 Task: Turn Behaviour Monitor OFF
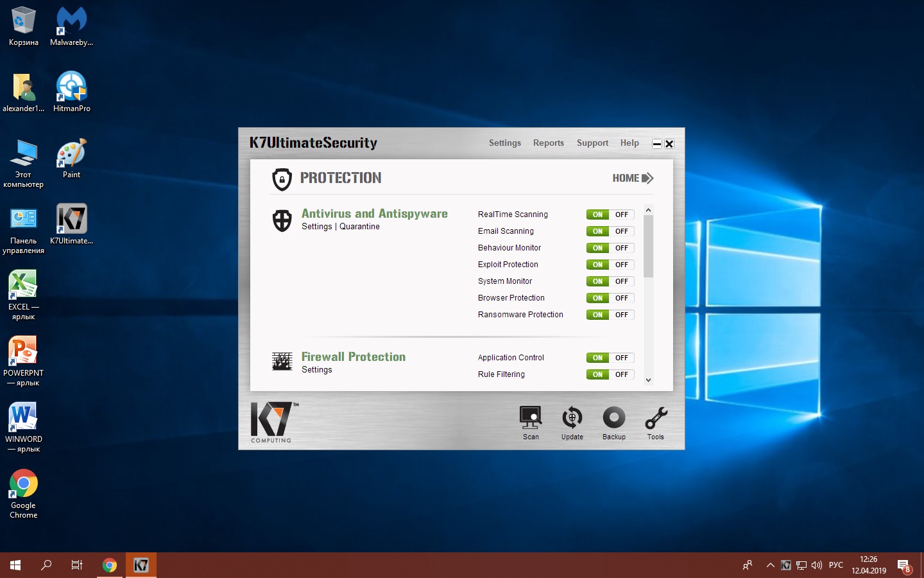(622, 248)
